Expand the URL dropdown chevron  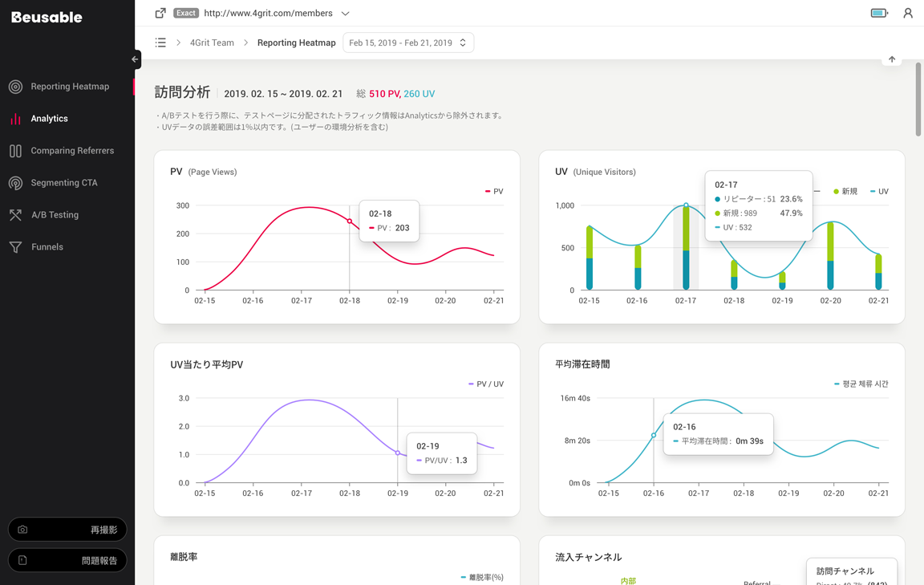pos(346,13)
